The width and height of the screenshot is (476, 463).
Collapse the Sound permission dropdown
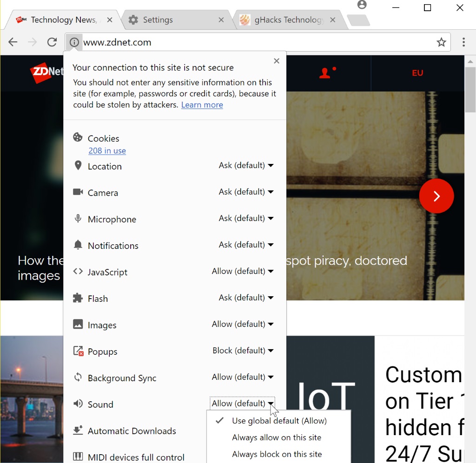tap(242, 403)
